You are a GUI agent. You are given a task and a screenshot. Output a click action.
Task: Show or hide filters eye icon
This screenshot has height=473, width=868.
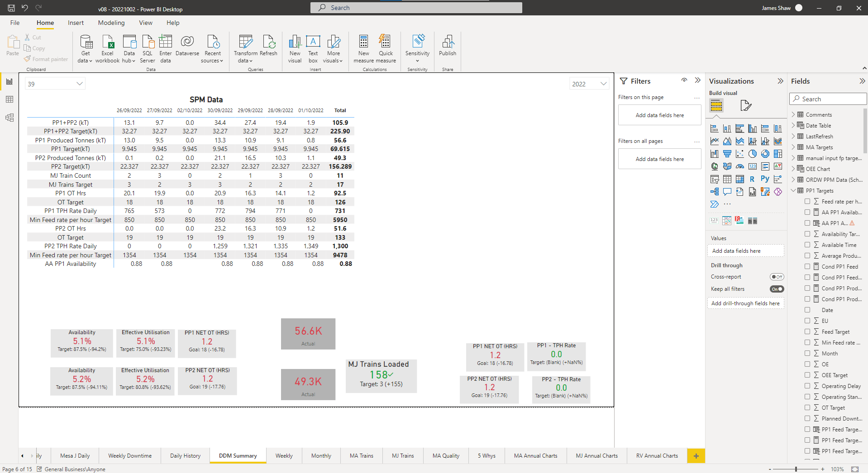[x=684, y=80]
